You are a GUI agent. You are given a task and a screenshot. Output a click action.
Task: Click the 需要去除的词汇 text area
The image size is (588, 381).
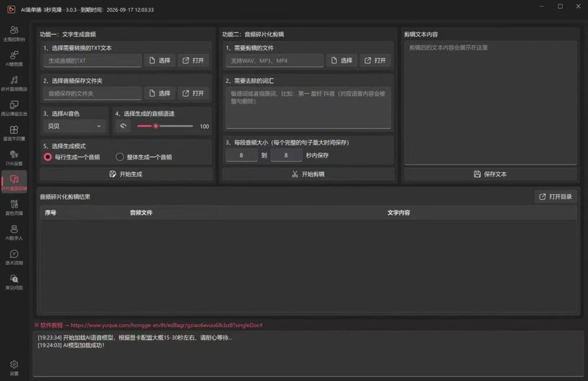tap(308, 107)
